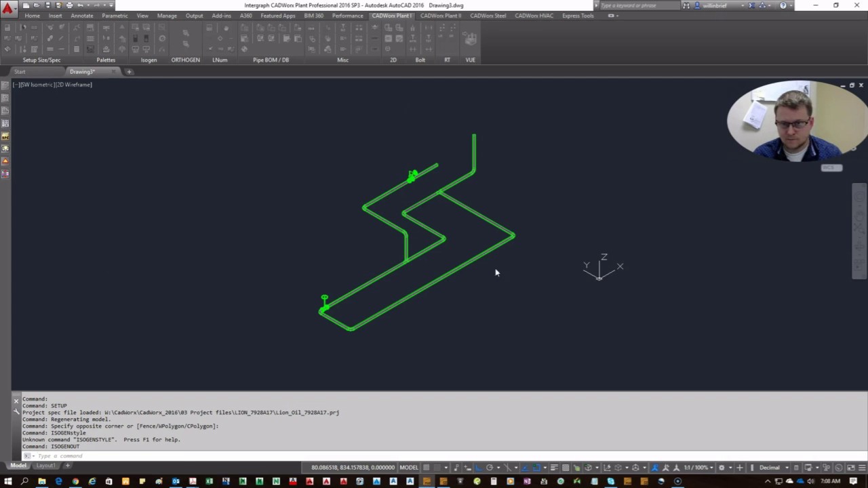Click the Pipe BOM / DB panel title
Screen dimensions: 868x488
(x=271, y=60)
